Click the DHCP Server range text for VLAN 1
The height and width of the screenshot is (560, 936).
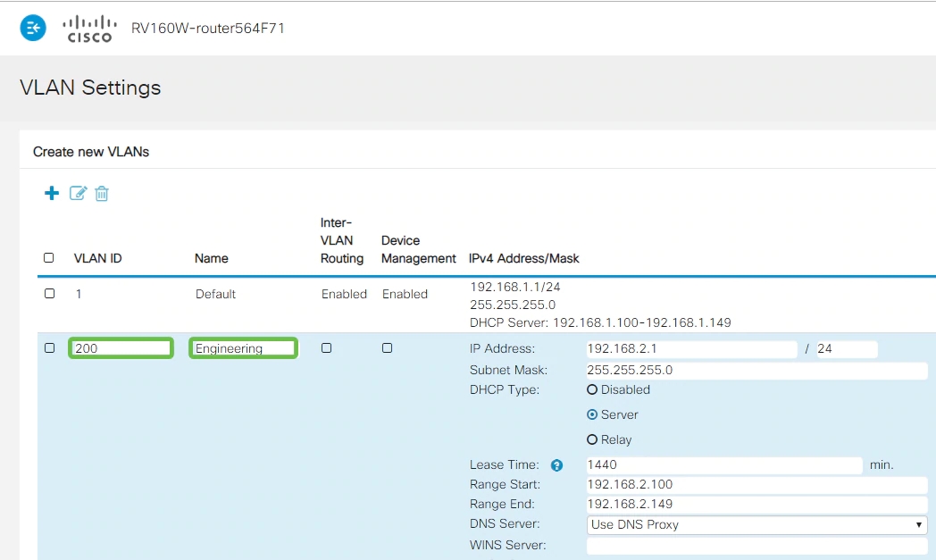tap(600, 323)
